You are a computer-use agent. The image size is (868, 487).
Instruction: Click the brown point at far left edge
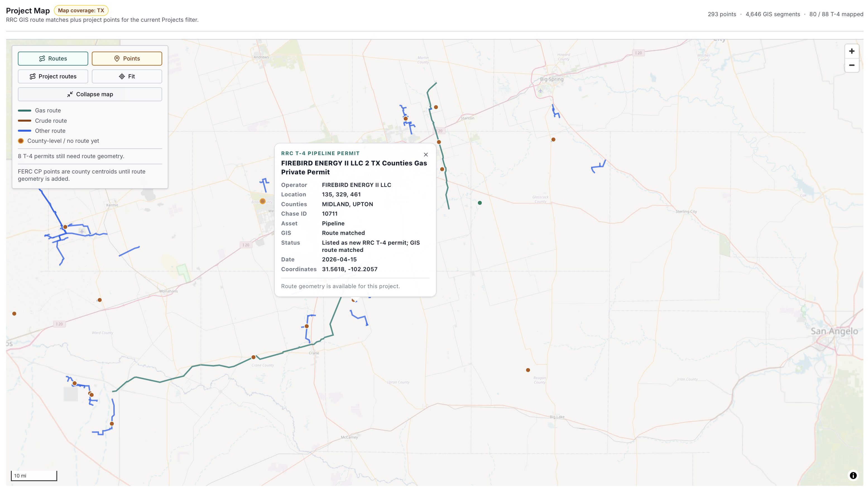pyautogui.click(x=14, y=314)
